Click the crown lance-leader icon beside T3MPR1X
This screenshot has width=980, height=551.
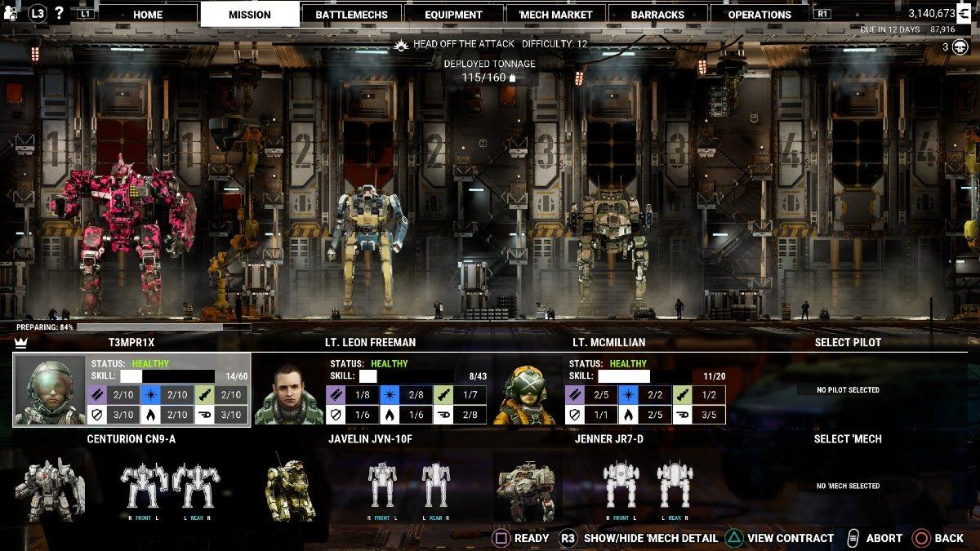point(21,343)
